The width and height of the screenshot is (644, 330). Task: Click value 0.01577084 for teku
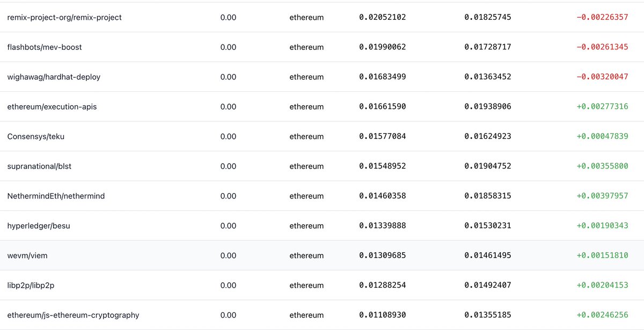pyautogui.click(x=383, y=136)
